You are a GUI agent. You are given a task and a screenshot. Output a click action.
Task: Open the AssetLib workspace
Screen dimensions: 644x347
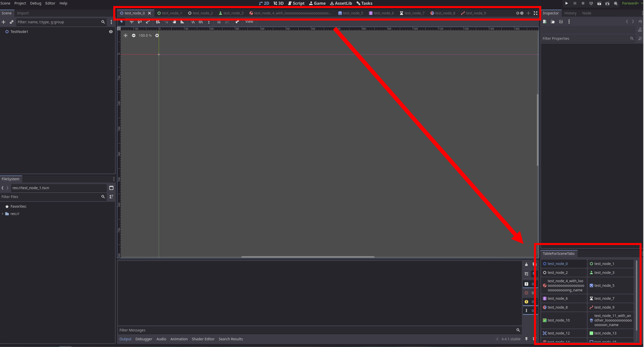[341, 3]
